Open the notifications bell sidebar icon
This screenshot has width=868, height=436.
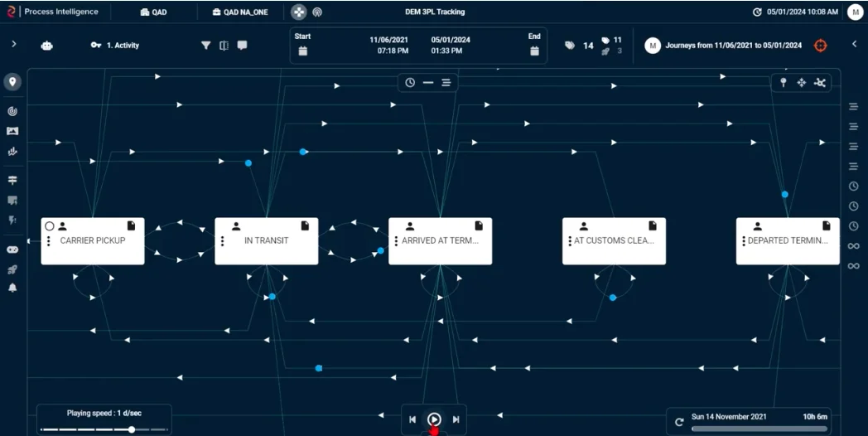point(12,288)
